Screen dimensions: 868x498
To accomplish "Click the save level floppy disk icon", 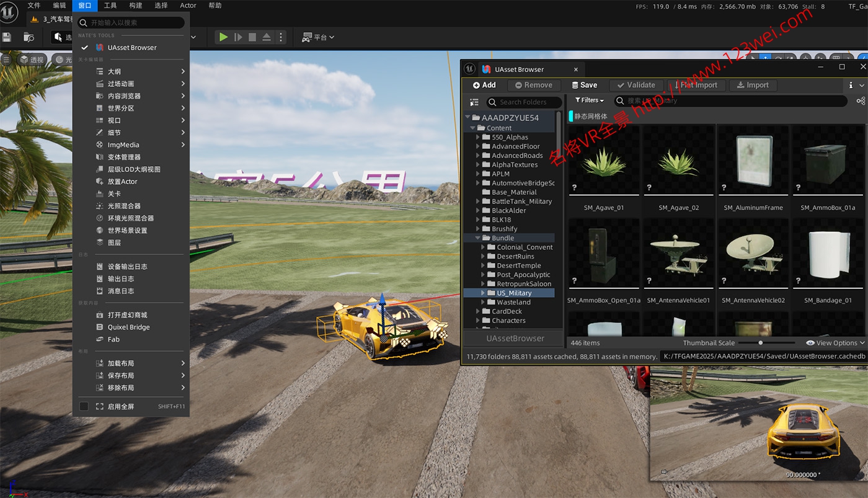I will 7,37.
